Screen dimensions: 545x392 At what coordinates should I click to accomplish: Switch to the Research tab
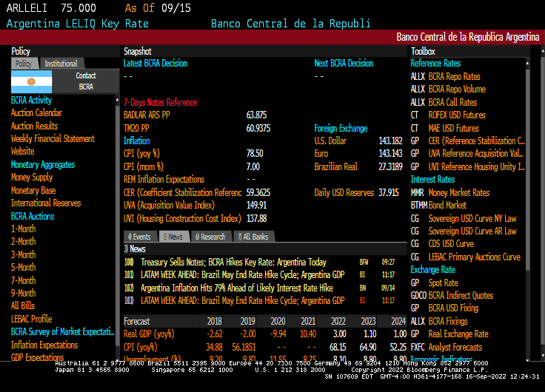(210, 237)
